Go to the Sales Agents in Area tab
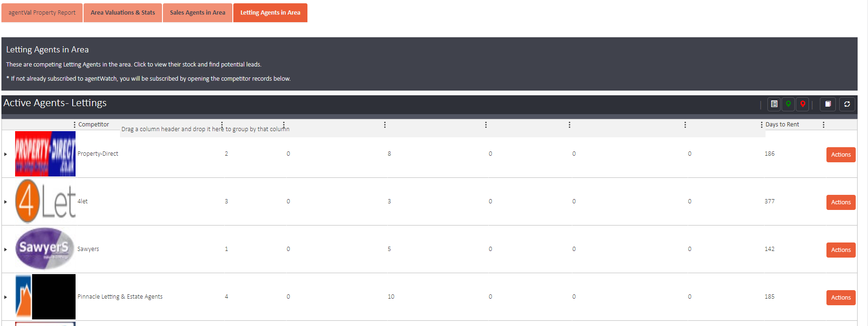This screenshot has width=868, height=326. click(197, 13)
